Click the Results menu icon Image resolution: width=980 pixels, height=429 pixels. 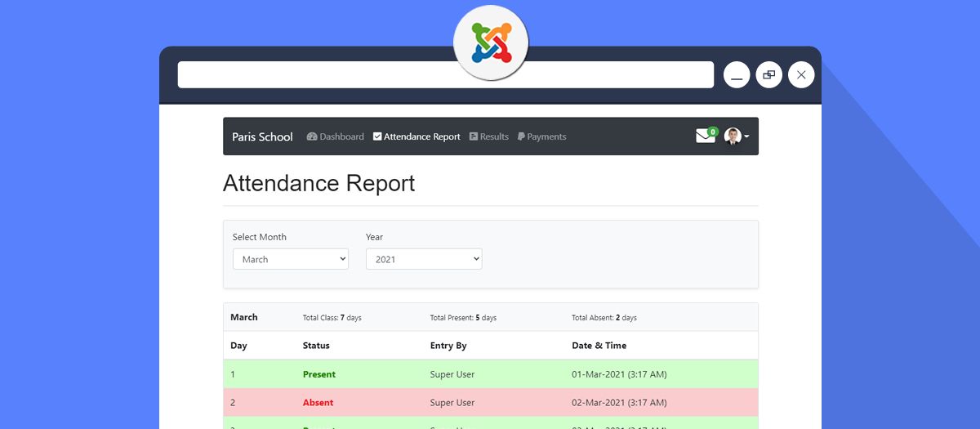pos(474,136)
